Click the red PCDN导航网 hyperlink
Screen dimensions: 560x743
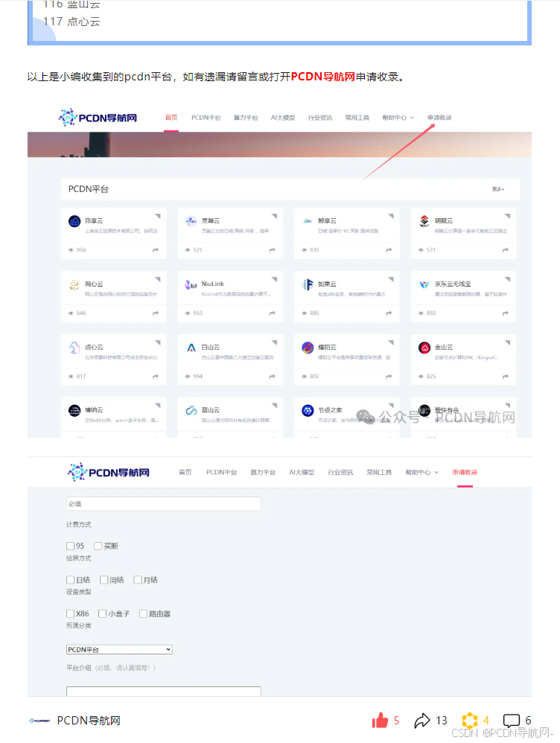323,77
